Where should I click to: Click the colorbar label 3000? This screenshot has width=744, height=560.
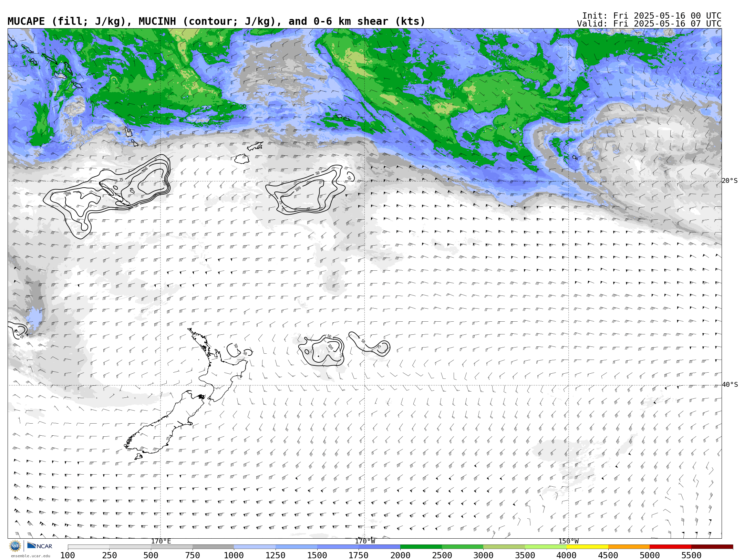click(483, 556)
